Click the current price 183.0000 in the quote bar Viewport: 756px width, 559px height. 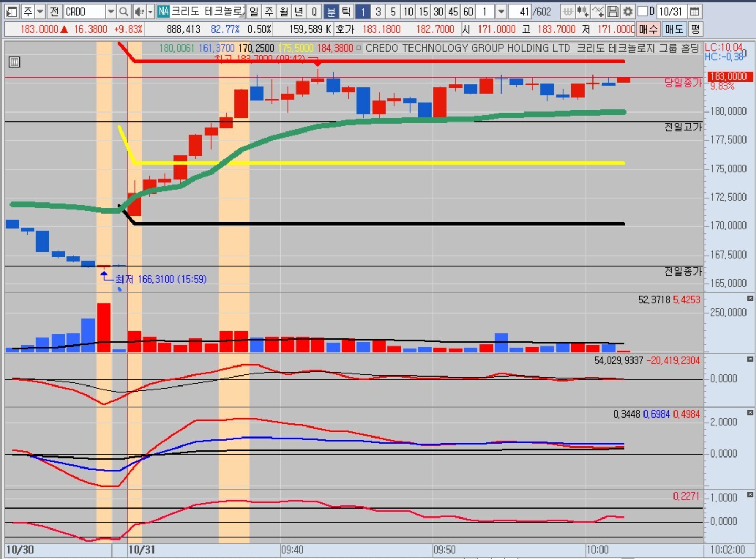point(38,29)
